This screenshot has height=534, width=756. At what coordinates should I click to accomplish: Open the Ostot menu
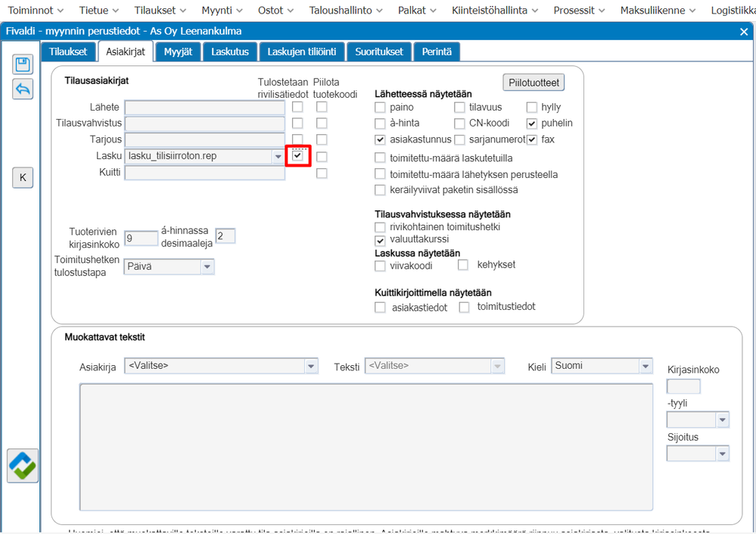pos(275,10)
